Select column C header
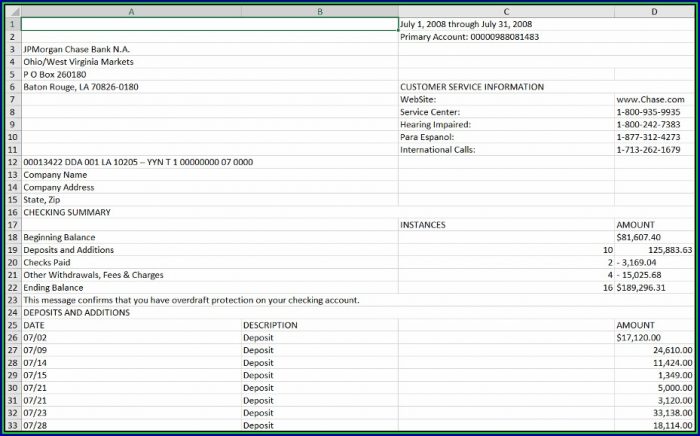The height and width of the screenshot is (436, 700). pyautogui.click(x=506, y=12)
